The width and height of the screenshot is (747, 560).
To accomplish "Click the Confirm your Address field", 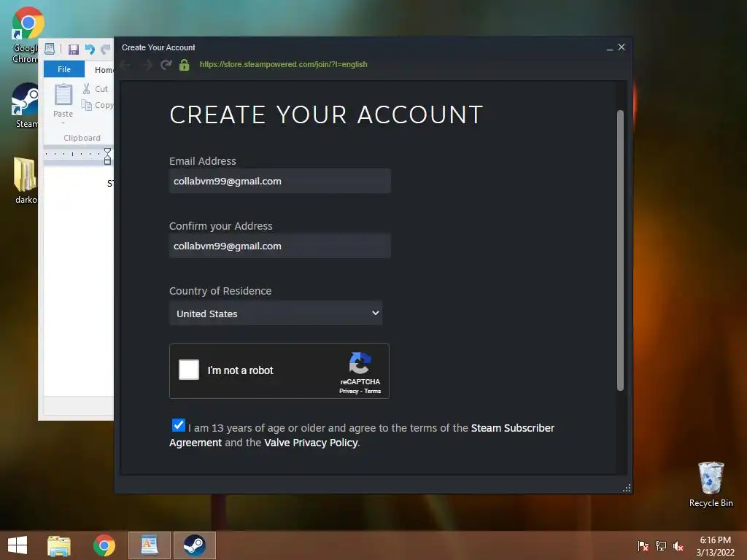I will tap(280, 246).
